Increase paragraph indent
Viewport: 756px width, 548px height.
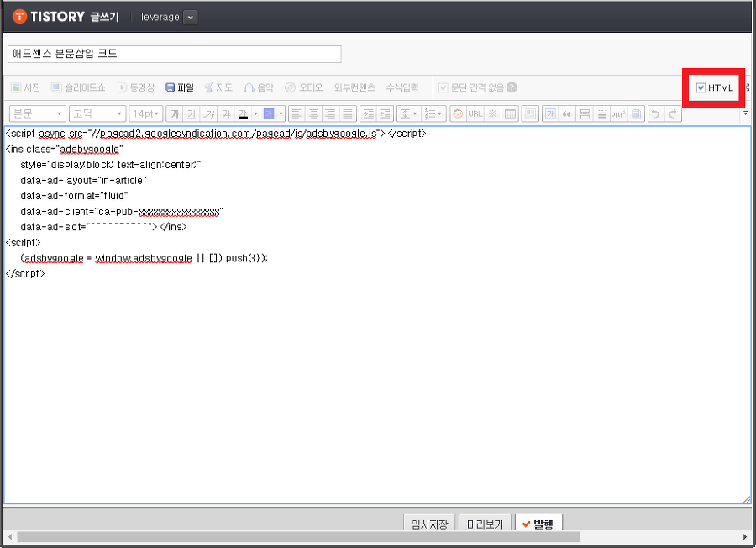click(x=369, y=113)
